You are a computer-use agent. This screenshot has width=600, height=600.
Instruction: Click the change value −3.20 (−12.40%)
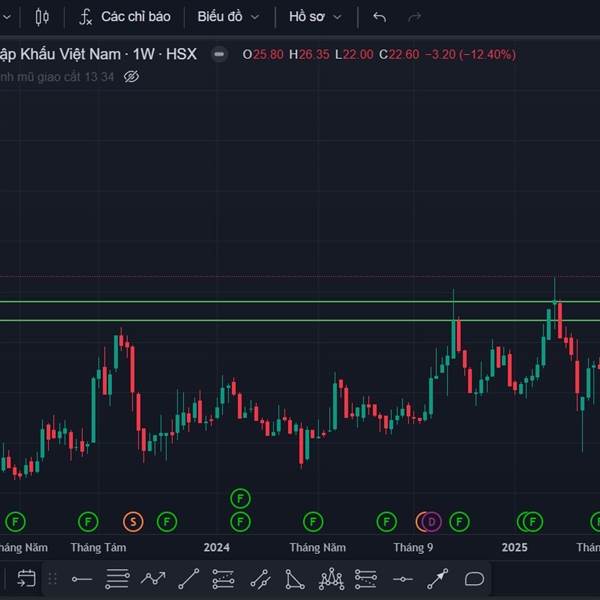(x=470, y=54)
